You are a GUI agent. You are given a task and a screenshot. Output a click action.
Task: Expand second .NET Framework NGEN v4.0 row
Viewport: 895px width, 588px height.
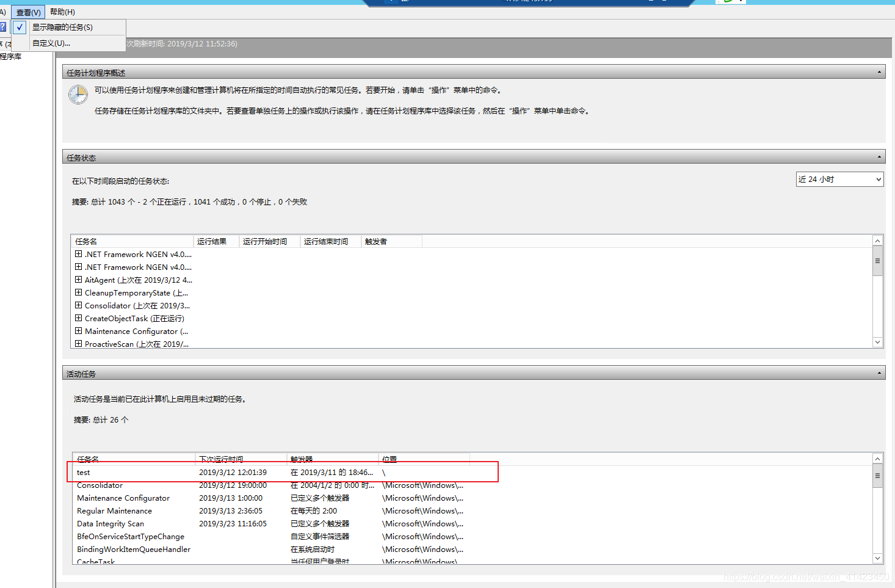click(x=78, y=267)
